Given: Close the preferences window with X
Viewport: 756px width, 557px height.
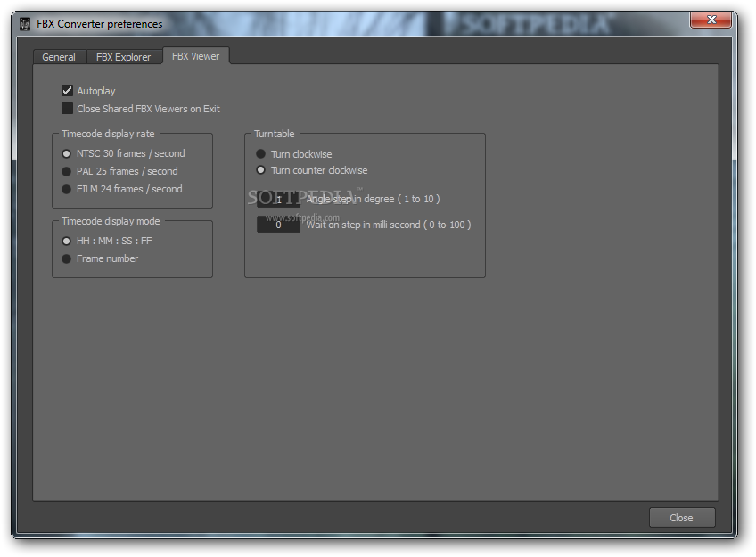Looking at the screenshot, I should tap(711, 20).
